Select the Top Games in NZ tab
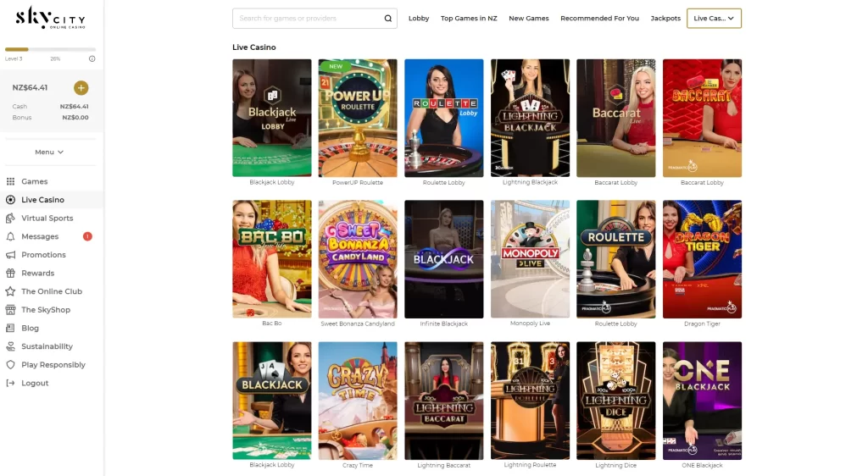 point(469,19)
